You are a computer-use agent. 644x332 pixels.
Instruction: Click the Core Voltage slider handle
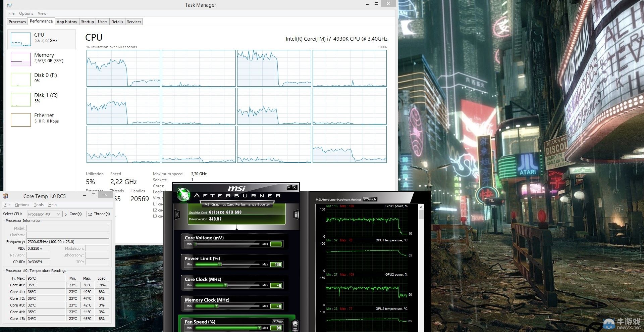click(x=196, y=244)
